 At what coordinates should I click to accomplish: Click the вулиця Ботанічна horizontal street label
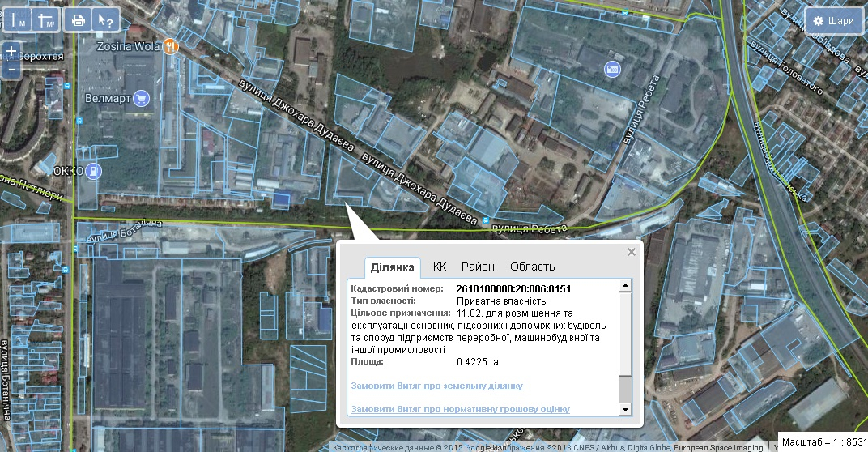124,230
